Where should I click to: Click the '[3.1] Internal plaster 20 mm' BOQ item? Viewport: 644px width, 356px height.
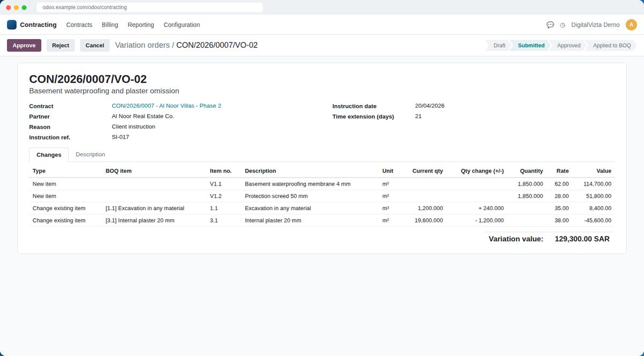[140, 220]
